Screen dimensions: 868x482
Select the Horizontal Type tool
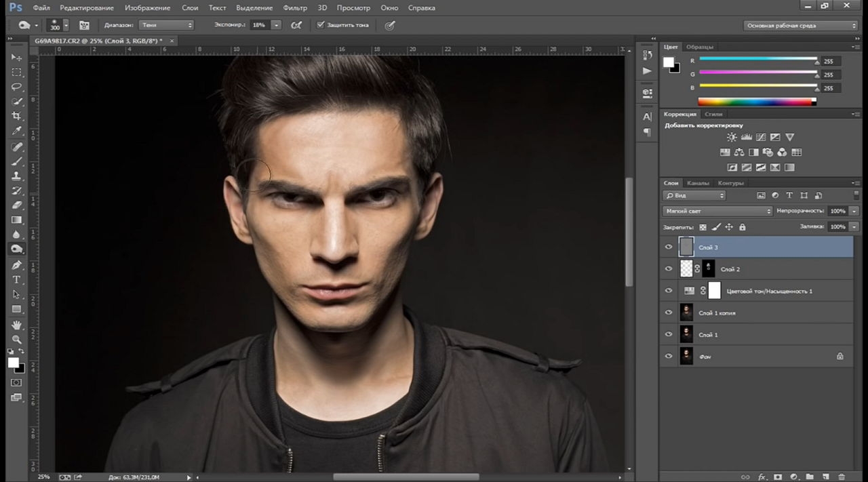coord(16,279)
